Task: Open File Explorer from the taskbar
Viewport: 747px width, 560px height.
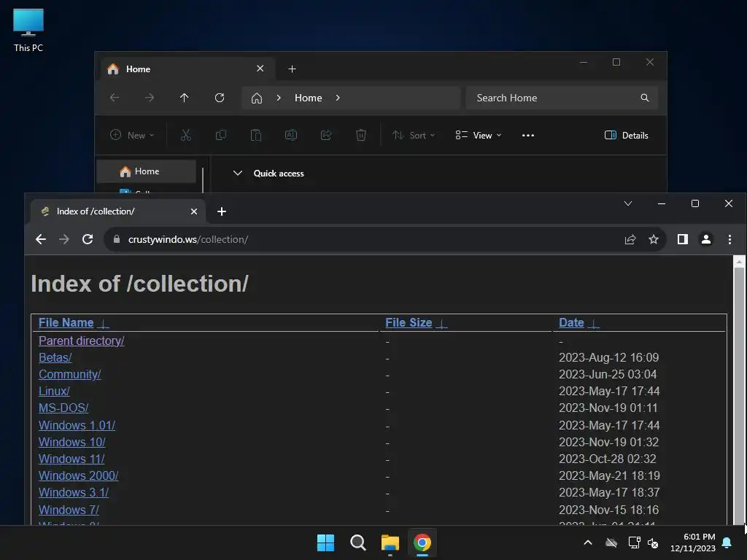Action: tap(390, 542)
